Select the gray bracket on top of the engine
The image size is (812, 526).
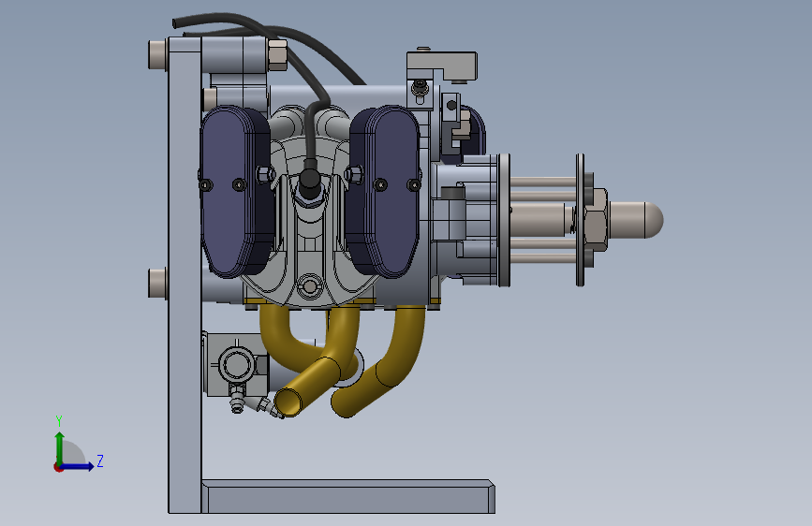pos(441,66)
